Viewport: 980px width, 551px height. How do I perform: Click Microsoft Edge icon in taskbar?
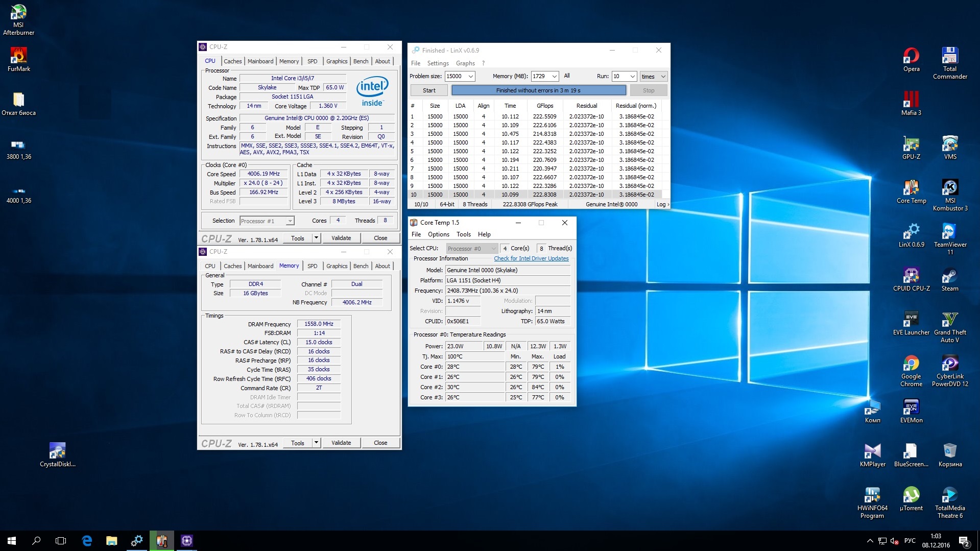[87, 541]
